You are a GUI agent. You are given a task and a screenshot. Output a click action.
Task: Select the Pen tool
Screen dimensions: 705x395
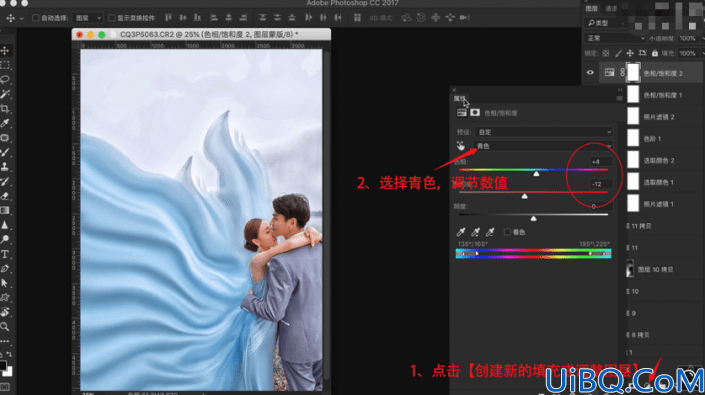pyautogui.click(x=5, y=269)
